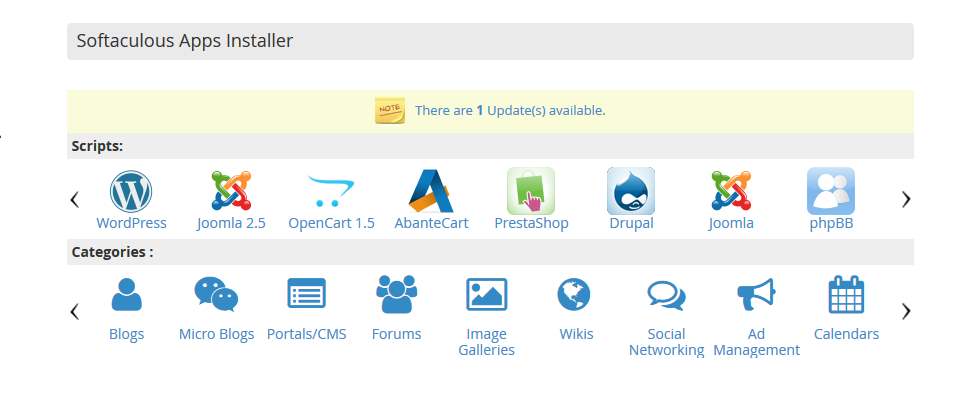Open the Blogs category person icon
Image resolution: width=980 pixels, height=399 pixels.
tap(126, 295)
